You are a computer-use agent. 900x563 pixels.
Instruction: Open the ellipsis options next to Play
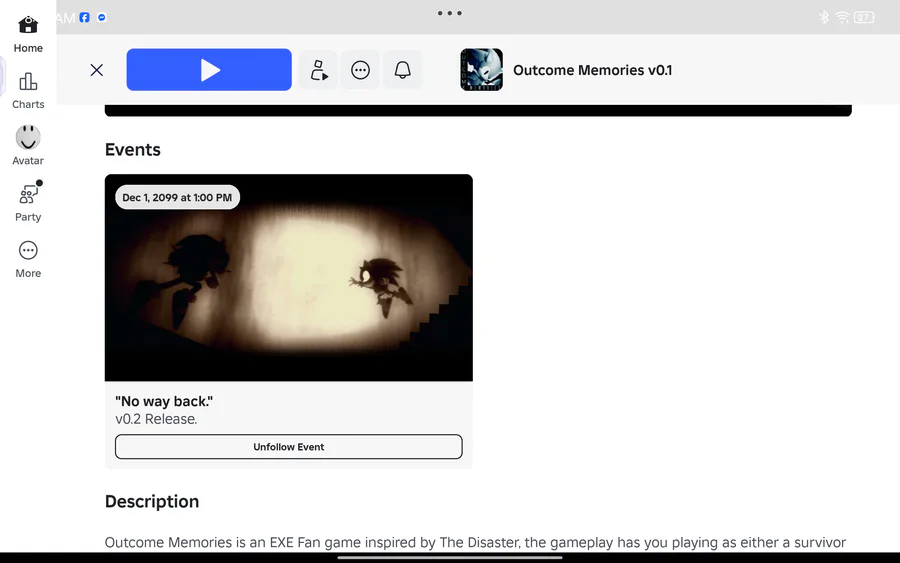360,70
